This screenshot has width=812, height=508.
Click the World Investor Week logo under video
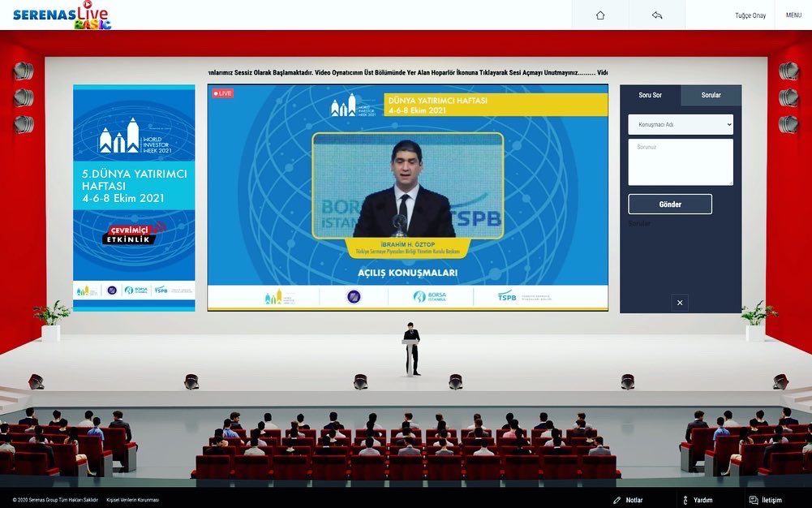pos(280,297)
